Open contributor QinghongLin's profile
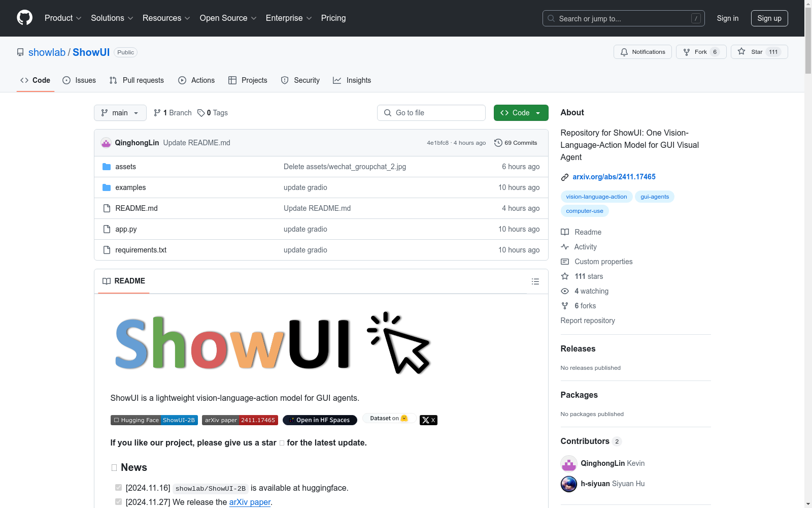The height and width of the screenshot is (508, 812). click(602, 463)
